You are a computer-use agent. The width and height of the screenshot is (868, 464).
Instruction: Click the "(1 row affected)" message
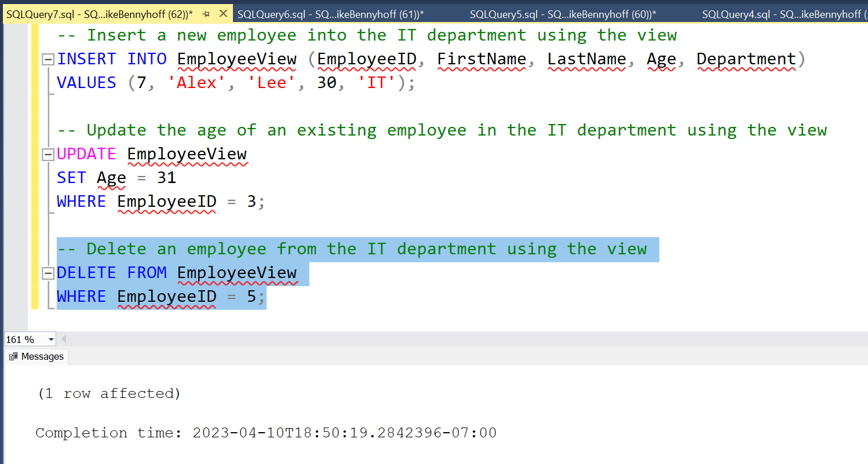[x=109, y=394]
